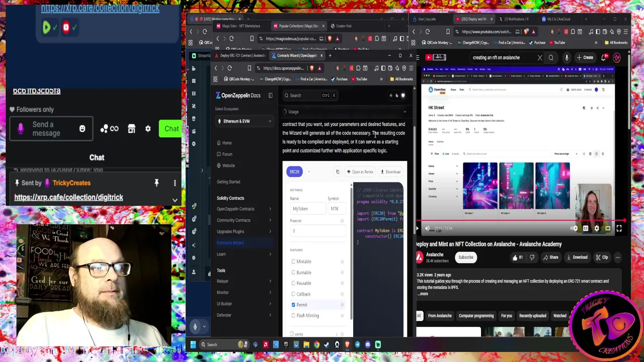Click YouTube voice search microphone icon

(x=567, y=57)
